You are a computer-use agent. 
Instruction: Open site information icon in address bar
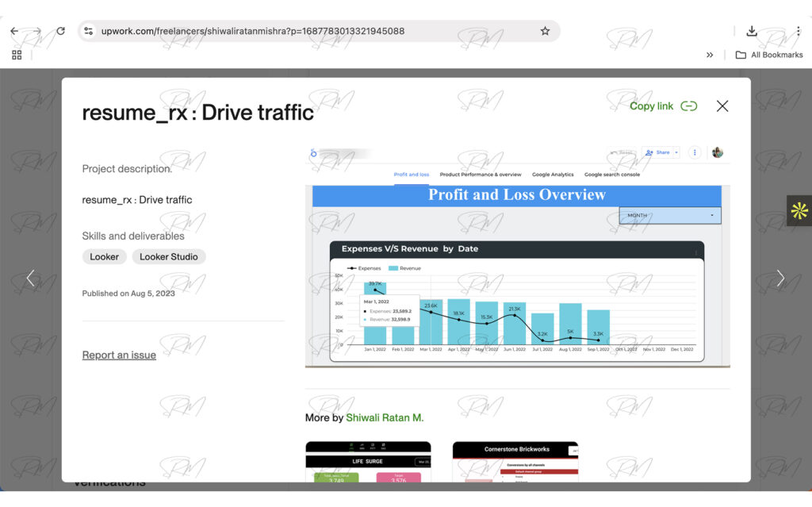[89, 31]
